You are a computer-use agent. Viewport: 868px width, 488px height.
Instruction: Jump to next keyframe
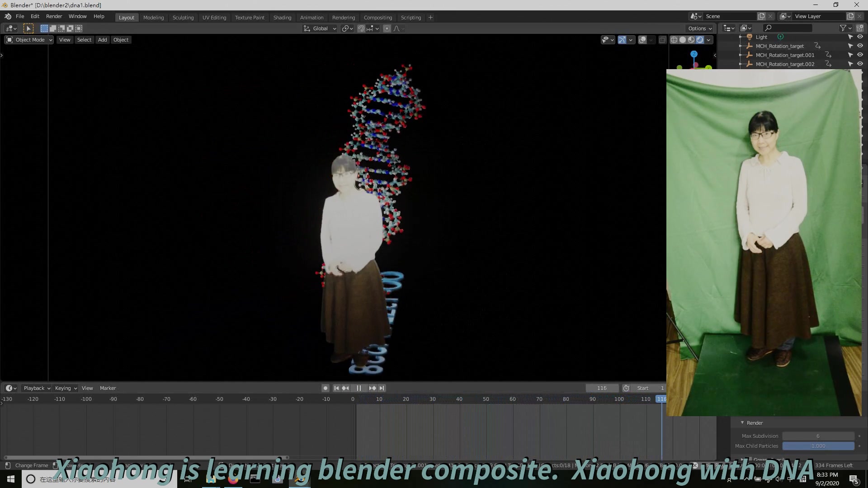[x=372, y=388]
